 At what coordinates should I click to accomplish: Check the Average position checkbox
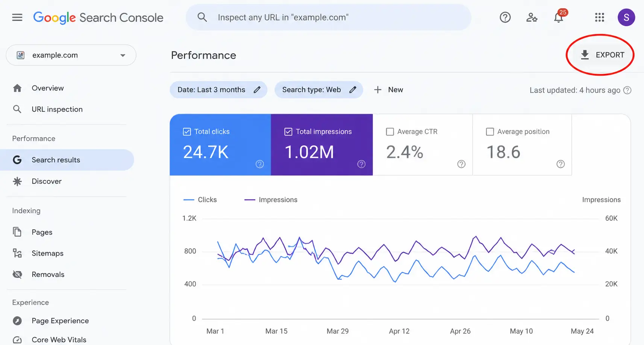tap(490, 132)
